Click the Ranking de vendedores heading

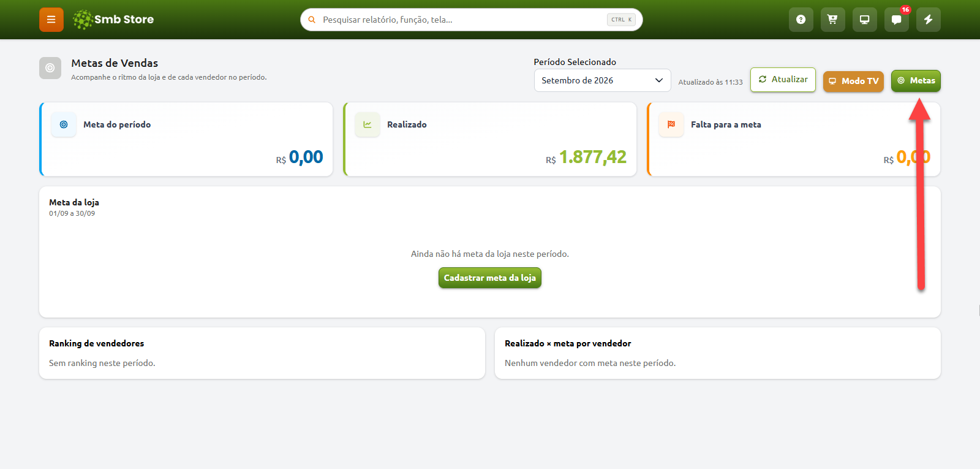pos(97,343)
